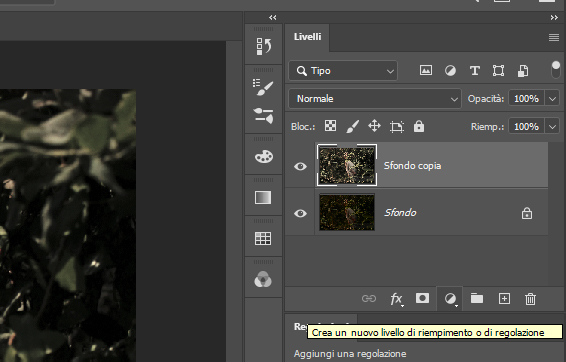This screenshot has height=362, width=566.
Task: Lock all for Sfondo copia layer
Action: tap(419, 126)
